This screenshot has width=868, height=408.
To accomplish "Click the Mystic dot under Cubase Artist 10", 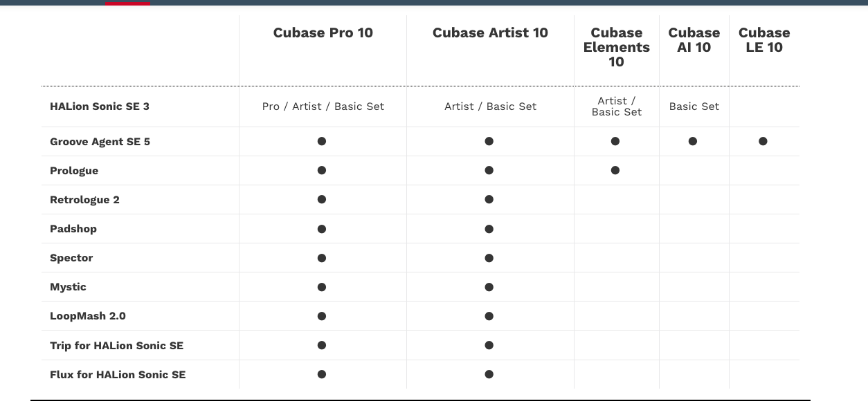I will click(489, 287).
